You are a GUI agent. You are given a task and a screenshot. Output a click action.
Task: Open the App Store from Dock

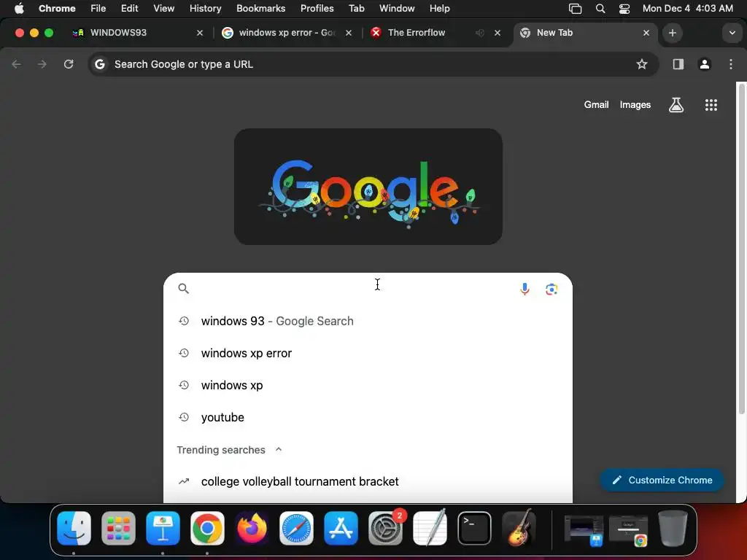click(x=341, y=528)
